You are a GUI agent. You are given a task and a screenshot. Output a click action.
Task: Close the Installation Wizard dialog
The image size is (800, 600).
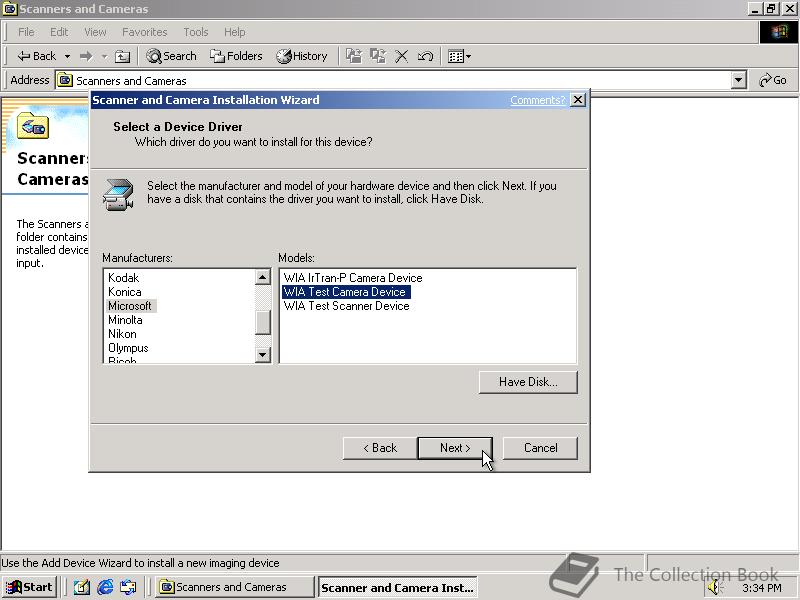pyautogui.click(x=577, y=99)
